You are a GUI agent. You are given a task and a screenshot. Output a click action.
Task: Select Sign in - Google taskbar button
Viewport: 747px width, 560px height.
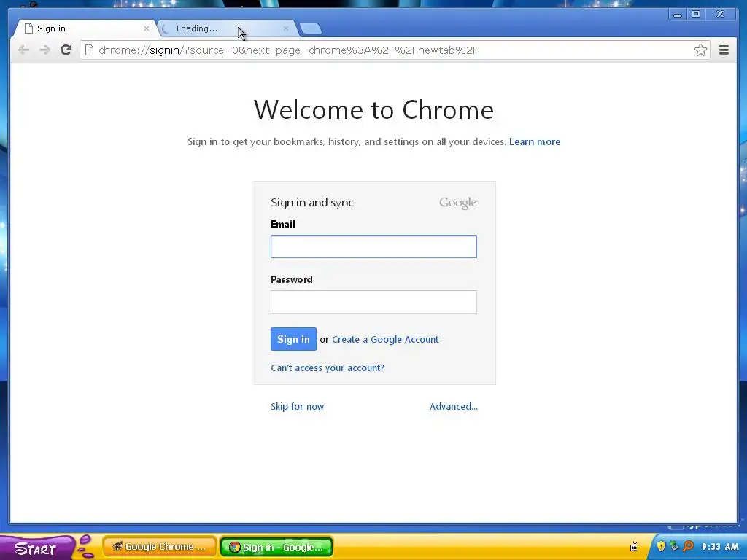click(276, 547)
